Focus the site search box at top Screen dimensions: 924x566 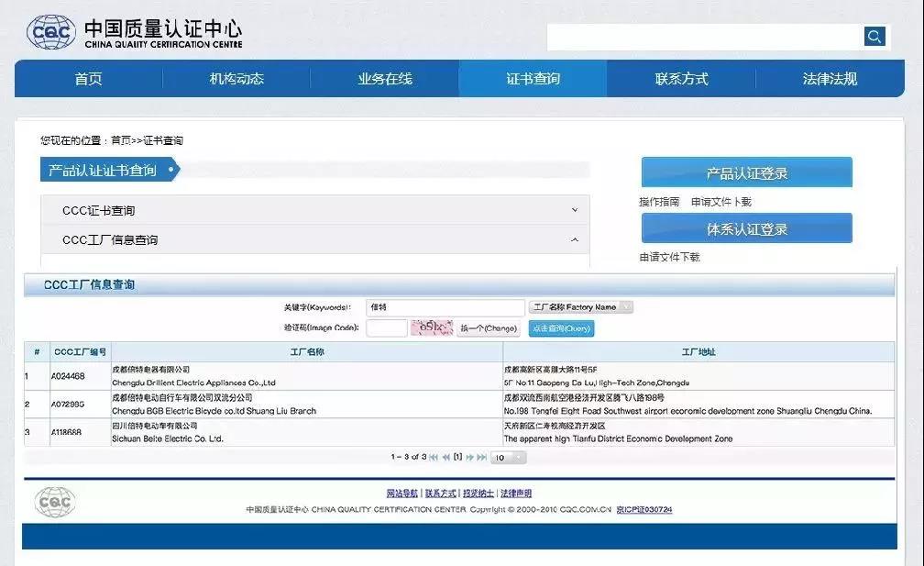pos(706,37)
